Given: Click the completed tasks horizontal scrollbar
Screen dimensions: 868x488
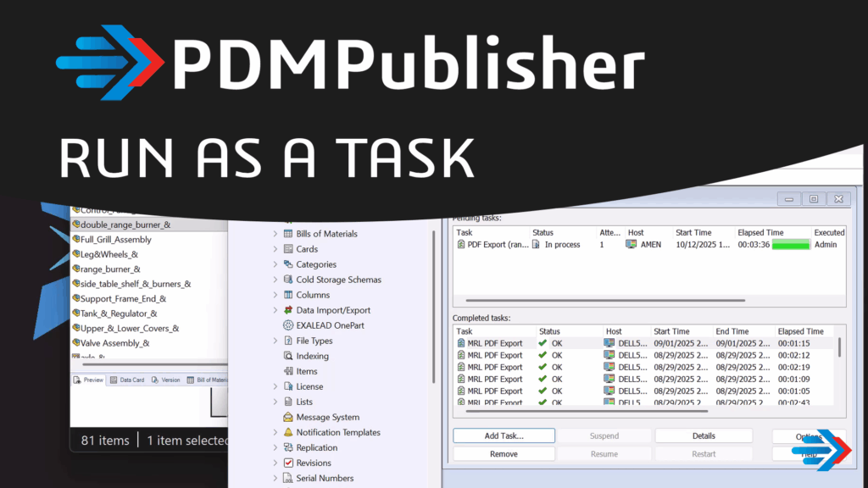Looking at the screenshot, I should click(x=587, y=412).
